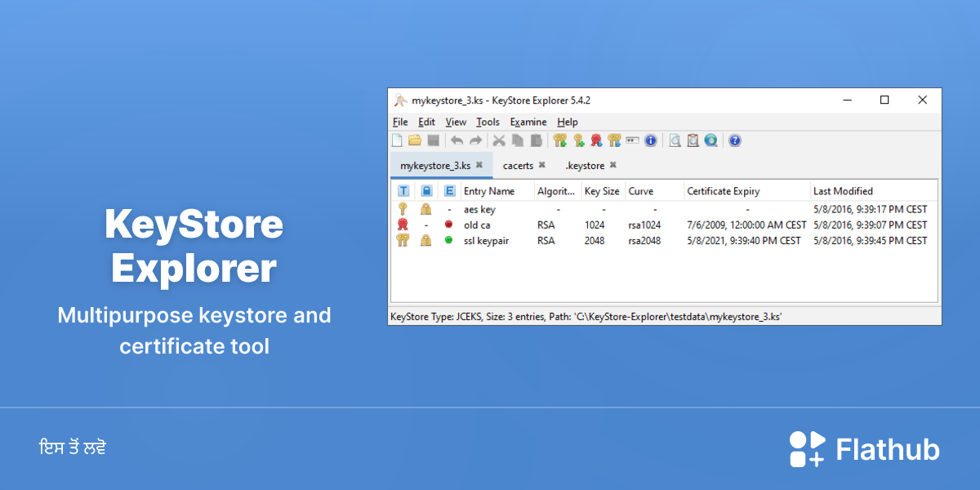Open the Examine menu

click(528, 122)
